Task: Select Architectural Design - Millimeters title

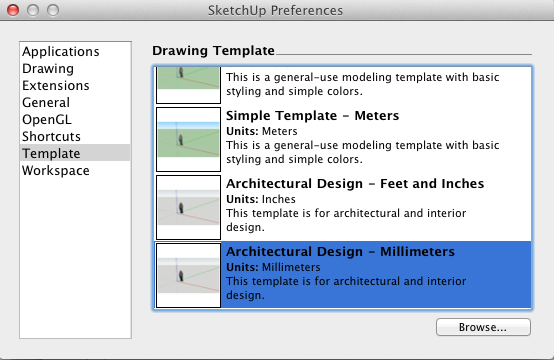Action: [340, 251]
